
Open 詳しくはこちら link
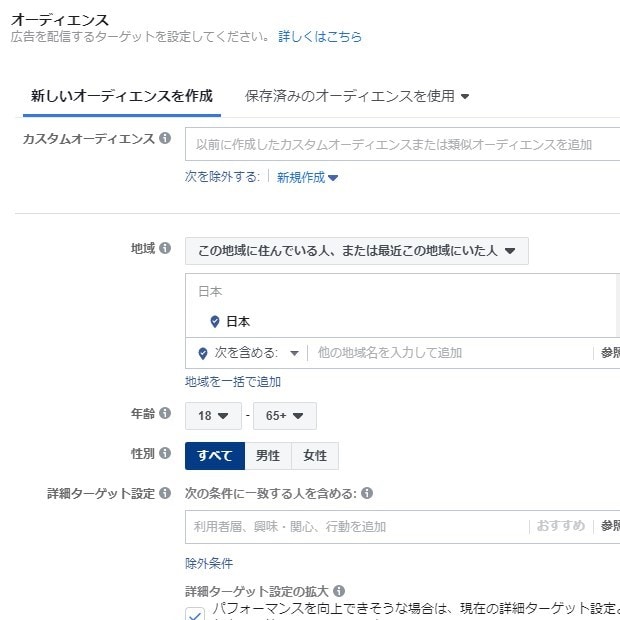(320, 36)
